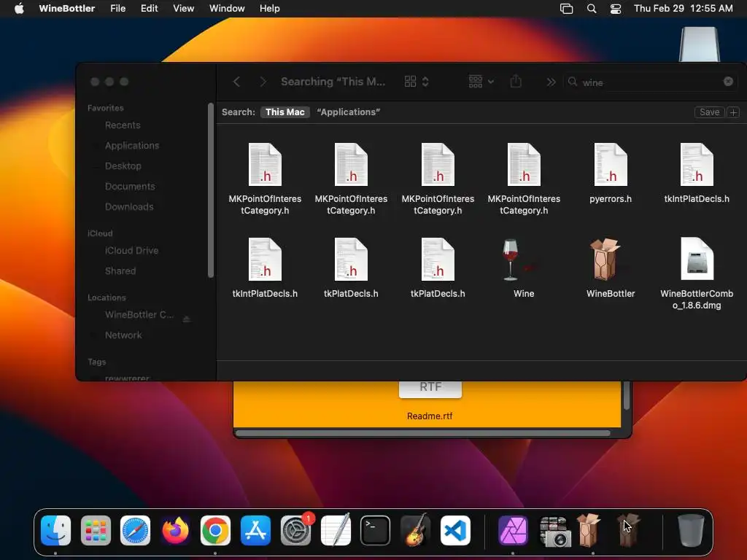Viewport: 747px width, 560px height.
Task: Eject the WineBottler Combo volume
Action: (x=187, y=319)
